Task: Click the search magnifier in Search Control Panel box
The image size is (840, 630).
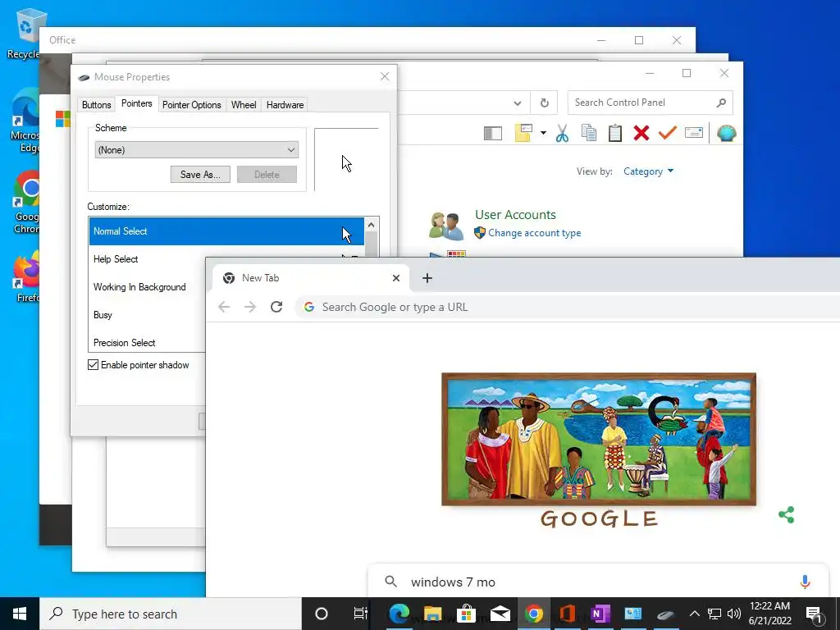Action: point(721,103)
